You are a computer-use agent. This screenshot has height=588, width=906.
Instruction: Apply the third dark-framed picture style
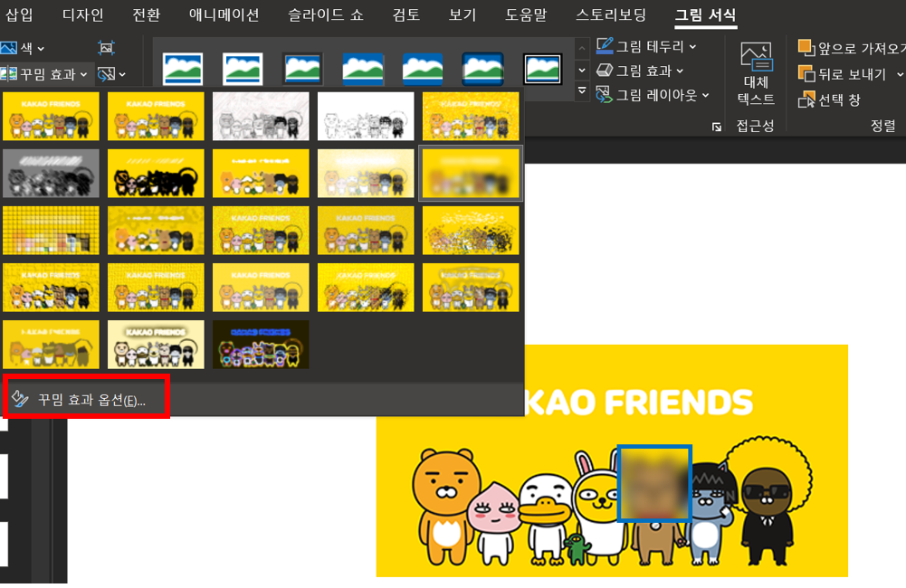click(x=303, y=69)
